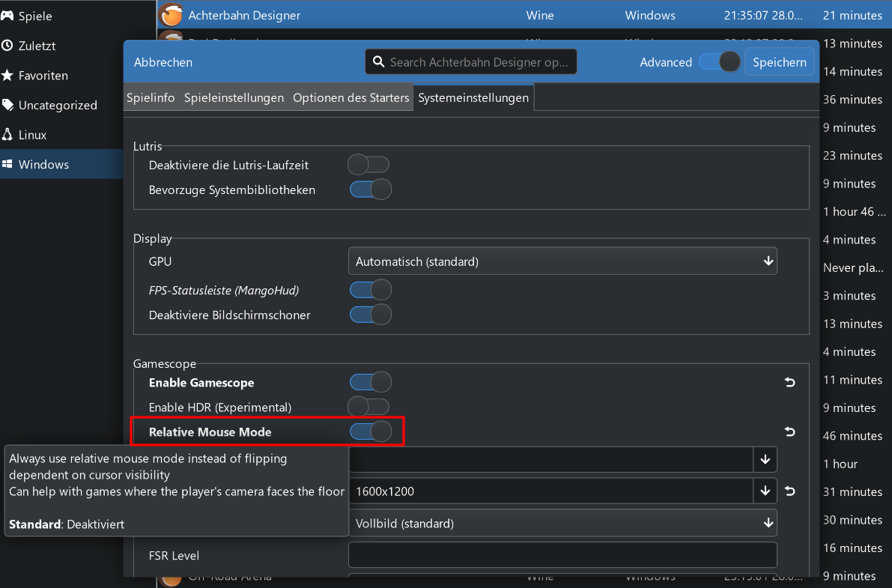Screen dimensions: 892x588
Task: Switch to the Spielinfo tab
Action: 151,97
